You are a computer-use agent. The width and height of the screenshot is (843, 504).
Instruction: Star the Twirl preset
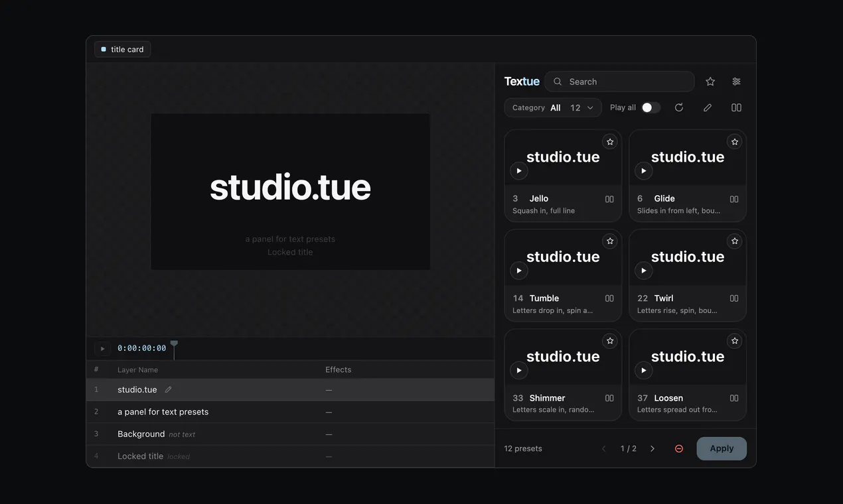point(734,241)
